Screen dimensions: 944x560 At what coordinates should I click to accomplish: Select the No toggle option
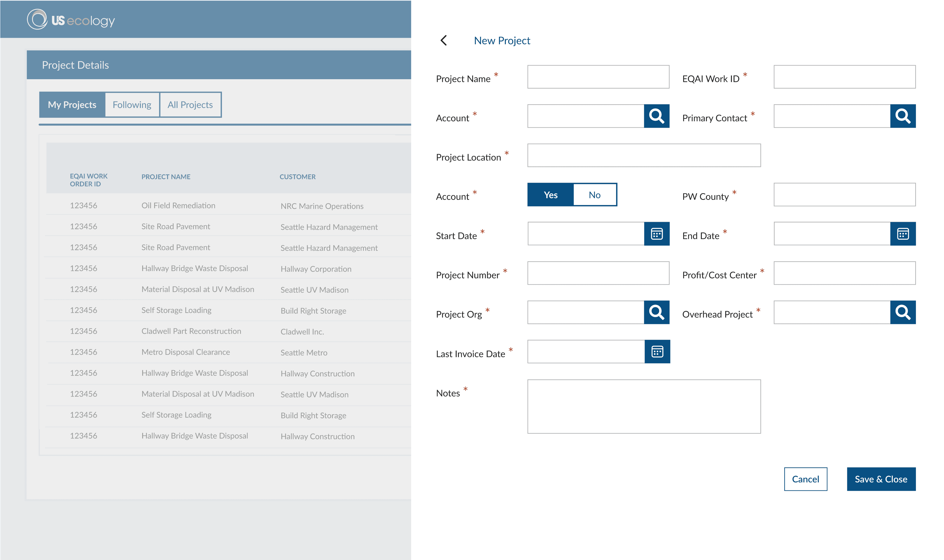[594, 195]
